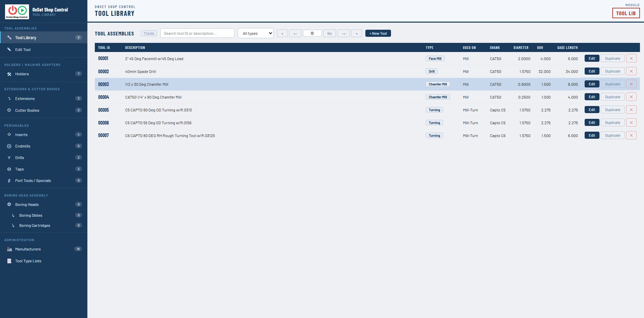This screenshot has width=644, height=318.
Task: Open Inserts in sidebar
Action: (44, 135)
